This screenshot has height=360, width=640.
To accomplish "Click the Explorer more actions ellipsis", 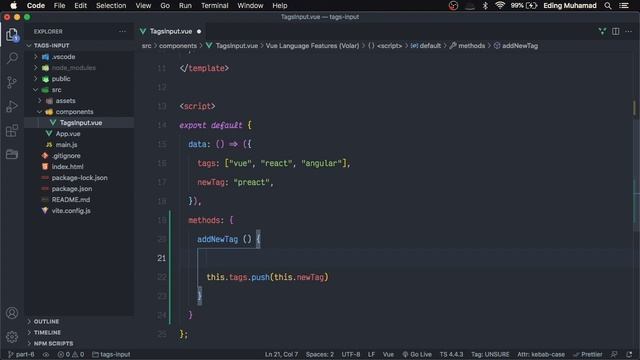I will coord(122,31).
